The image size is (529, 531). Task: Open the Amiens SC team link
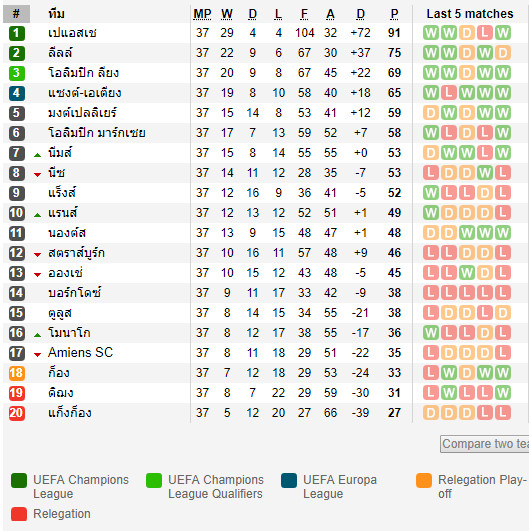click(80, 353)
